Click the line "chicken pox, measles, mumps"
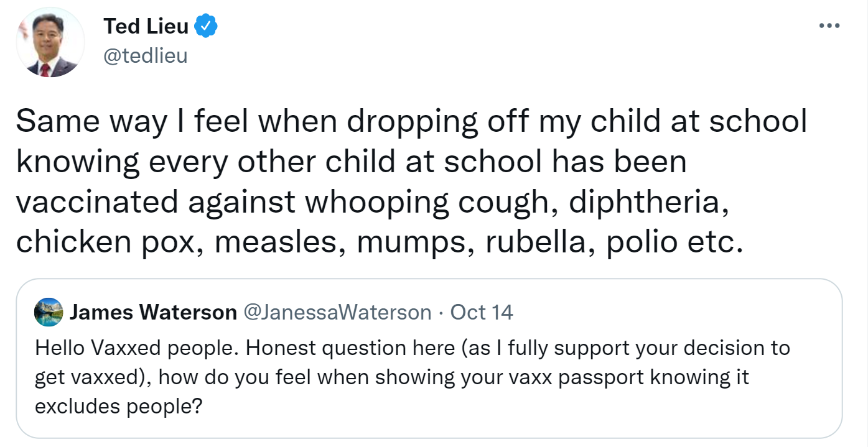868x447 pixels. (x=379, y=243)
